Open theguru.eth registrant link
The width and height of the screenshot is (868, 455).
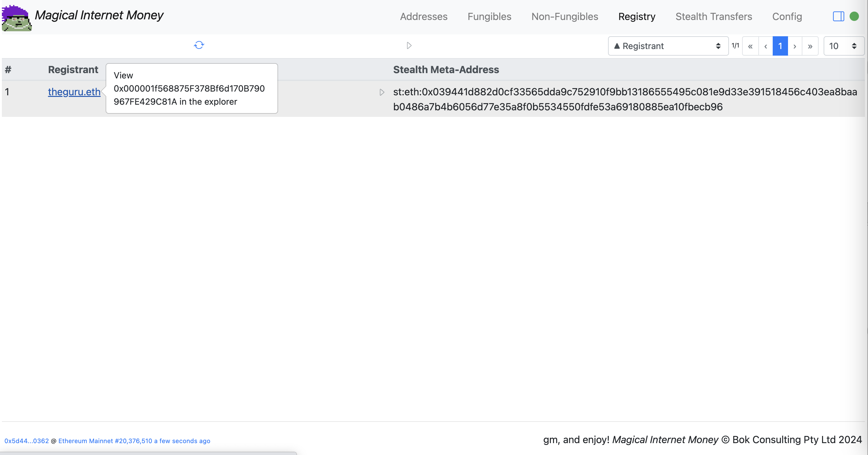74,92
